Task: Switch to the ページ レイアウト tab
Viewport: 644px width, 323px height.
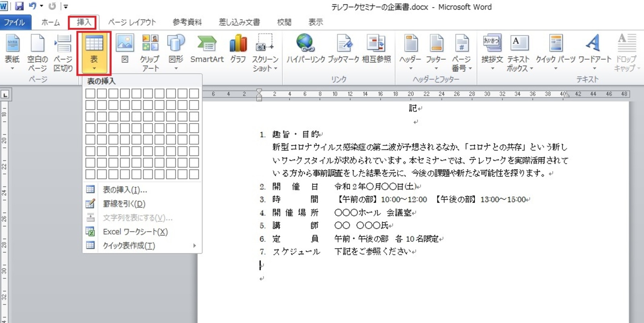Action: [132, 22]
